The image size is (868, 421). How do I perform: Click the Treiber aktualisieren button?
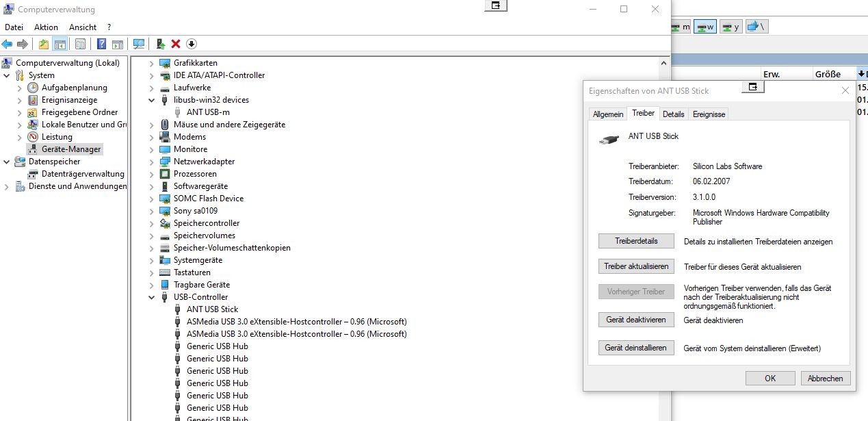click(x=636, y=266)
